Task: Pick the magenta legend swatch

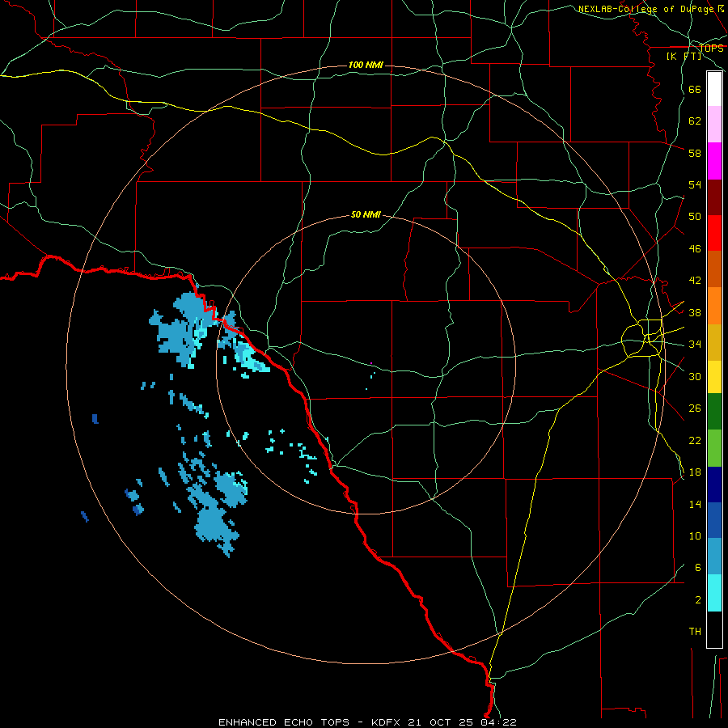Action: (714, 161)
